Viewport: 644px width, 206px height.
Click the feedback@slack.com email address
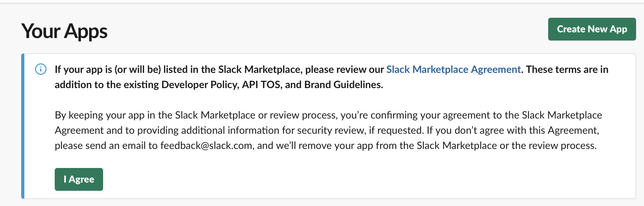point(206,145)
